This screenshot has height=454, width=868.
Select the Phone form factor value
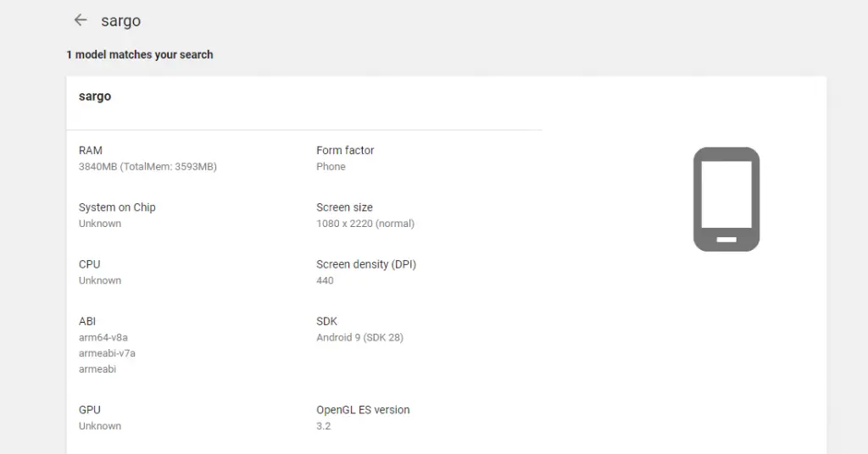331,167
